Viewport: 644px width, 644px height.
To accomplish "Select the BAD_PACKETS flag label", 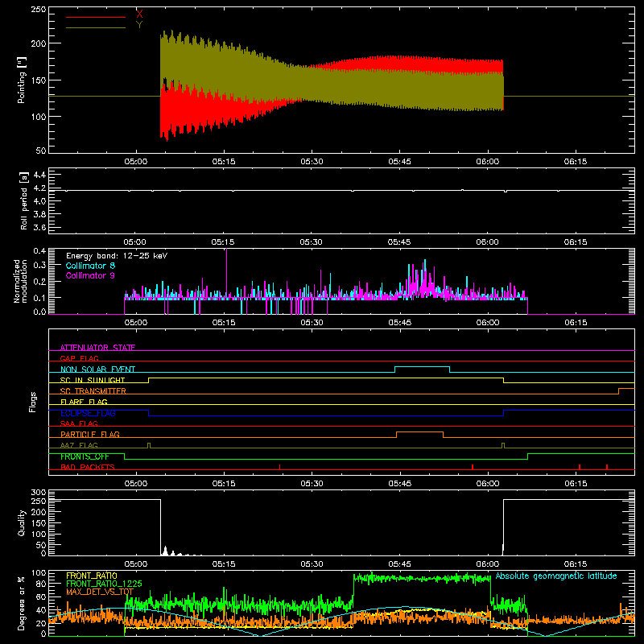I will [88, 467].
